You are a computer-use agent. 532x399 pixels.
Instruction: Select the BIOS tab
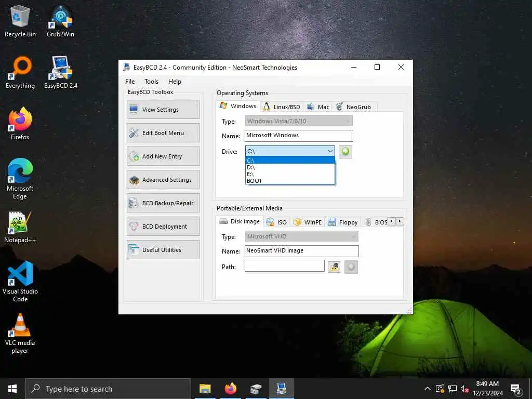tap(376, 222)
